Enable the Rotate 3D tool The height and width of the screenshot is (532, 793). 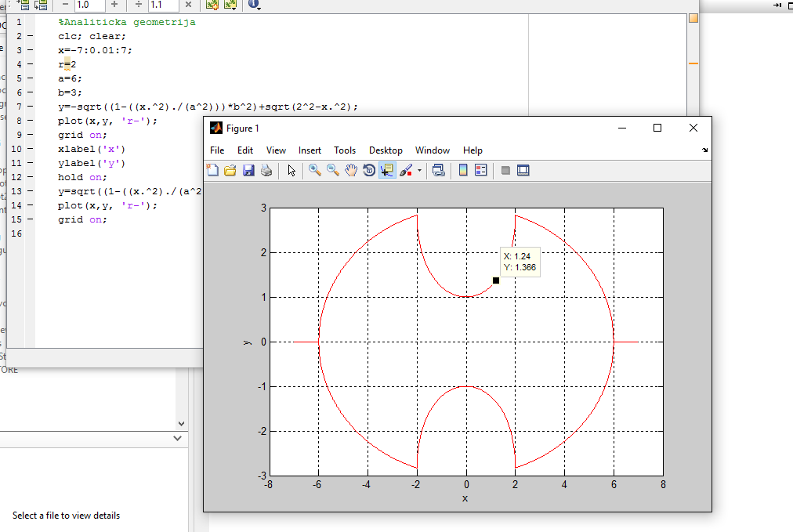point(369,170)
